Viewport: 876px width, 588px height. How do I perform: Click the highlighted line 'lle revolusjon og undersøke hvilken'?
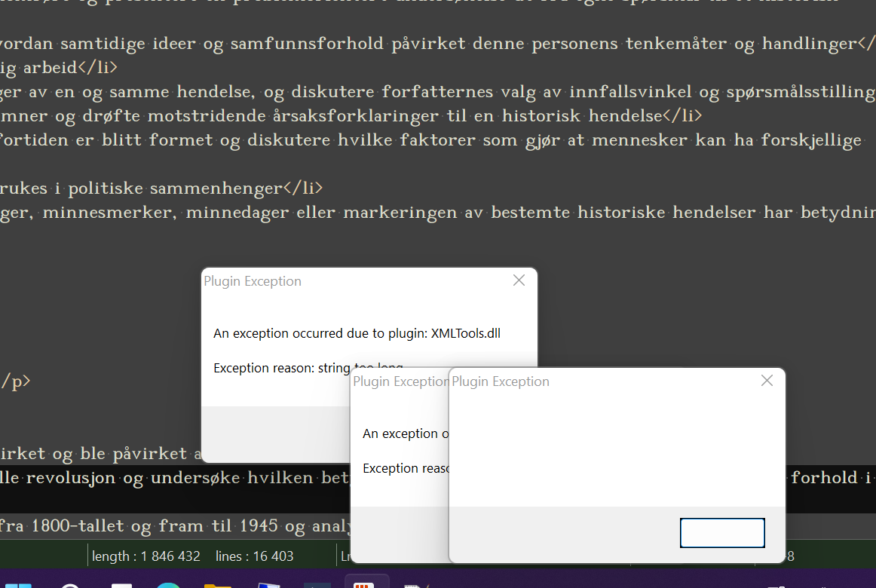coord(175,477)
